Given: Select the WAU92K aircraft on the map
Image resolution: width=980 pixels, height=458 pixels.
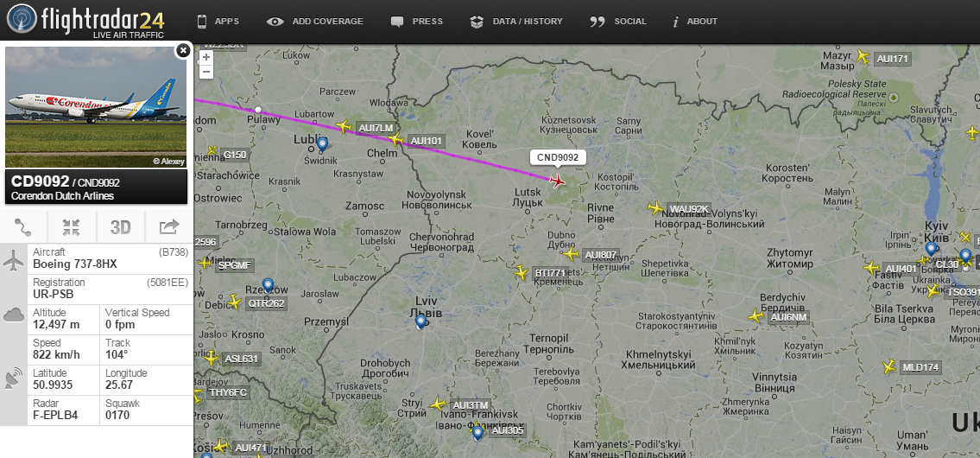Looking at the screenshot, I should 655,207.
